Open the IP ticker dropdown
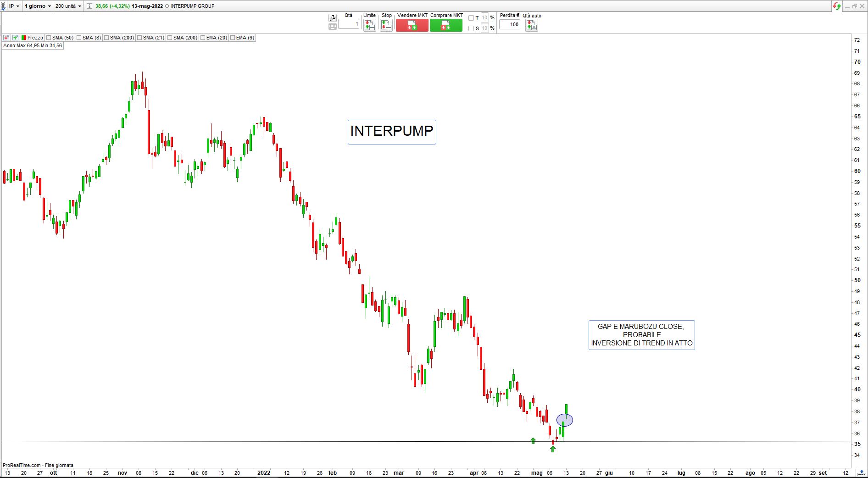This screenshot has height=478, width=868. (x=14, y=6)
